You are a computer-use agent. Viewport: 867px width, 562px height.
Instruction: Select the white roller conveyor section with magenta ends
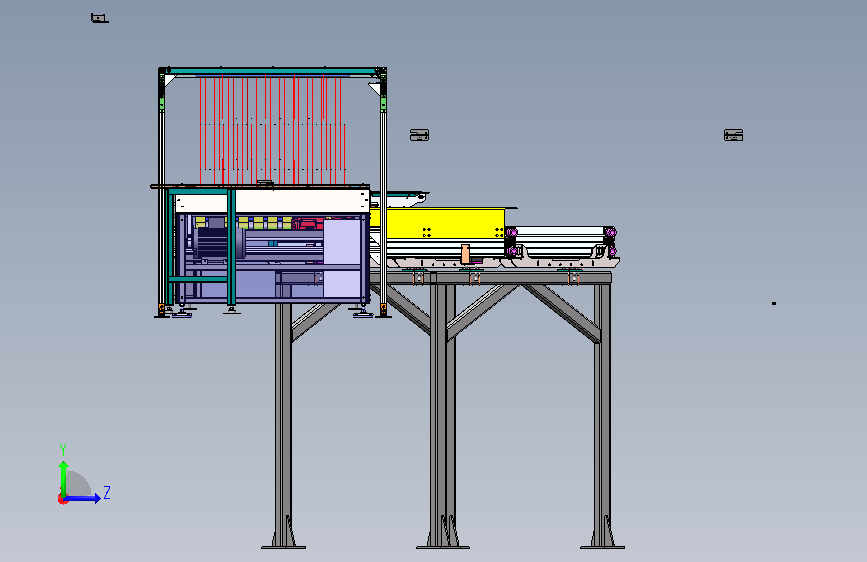pyautogui.click(x=561, y=242)
